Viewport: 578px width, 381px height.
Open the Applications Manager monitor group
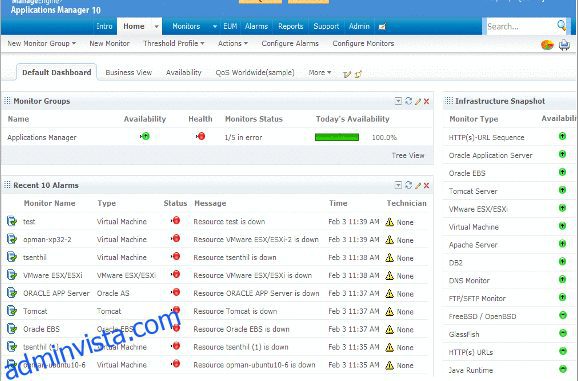coord(42,137)
